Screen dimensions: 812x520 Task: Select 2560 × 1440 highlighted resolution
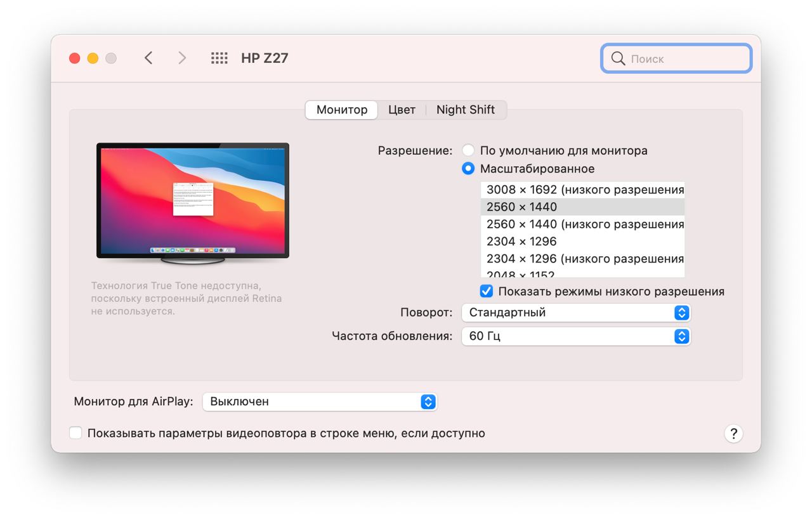[583, 207]
